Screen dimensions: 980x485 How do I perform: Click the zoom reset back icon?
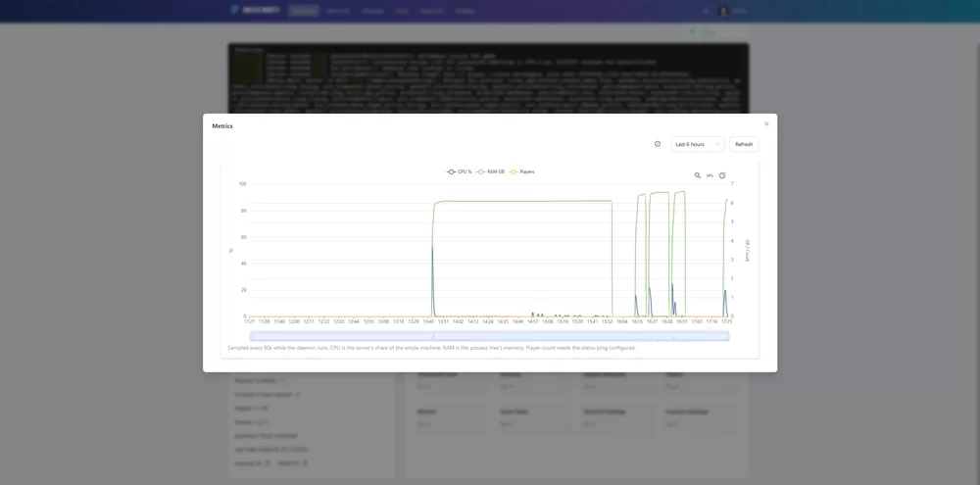tap(710, 175)
